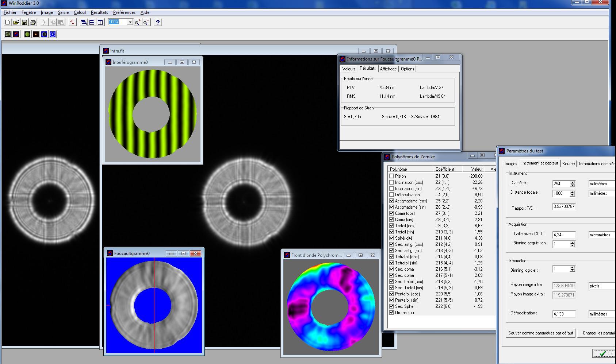Open the Distance focale units dropdown

pos(602,193)
